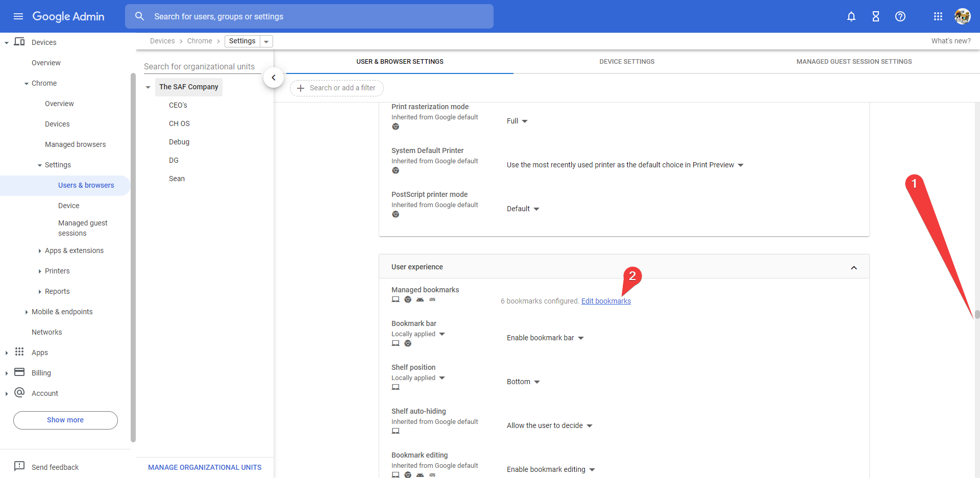Image resolution: width=980 pixels, height=478 pixels.
Task: Click Manage Organizational Units
Action: click(205, 467)
